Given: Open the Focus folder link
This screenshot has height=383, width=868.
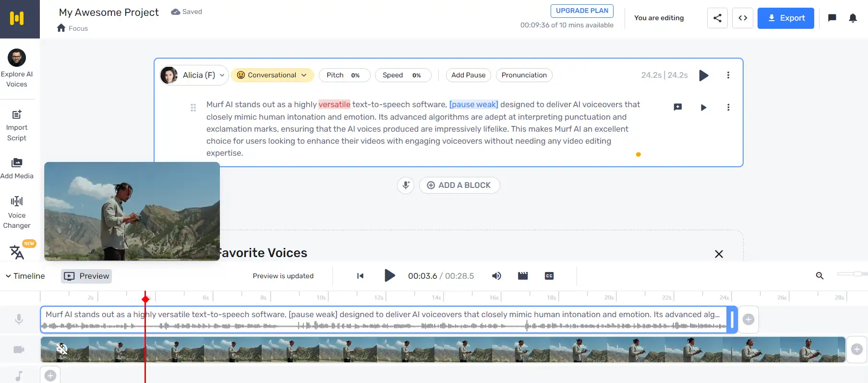Looking at the screenshot, I should 78,28.
